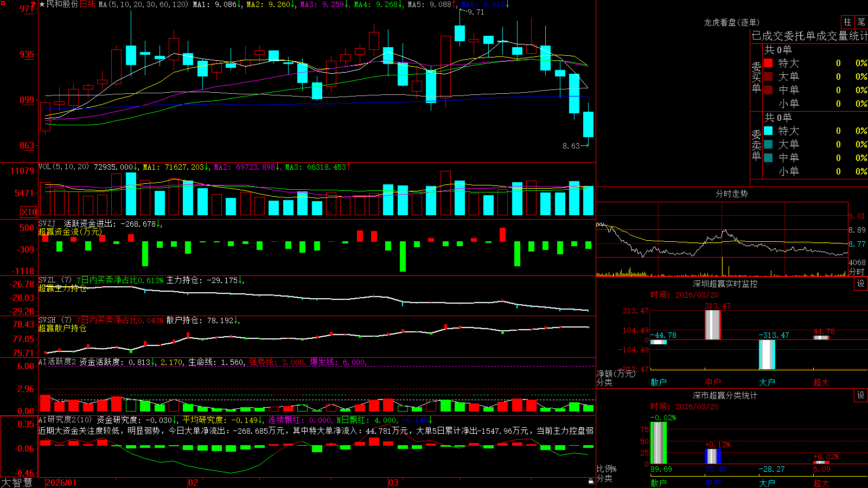Click the 强势线: 3.000 red label
868x488 pixels.
click(277, 362)
